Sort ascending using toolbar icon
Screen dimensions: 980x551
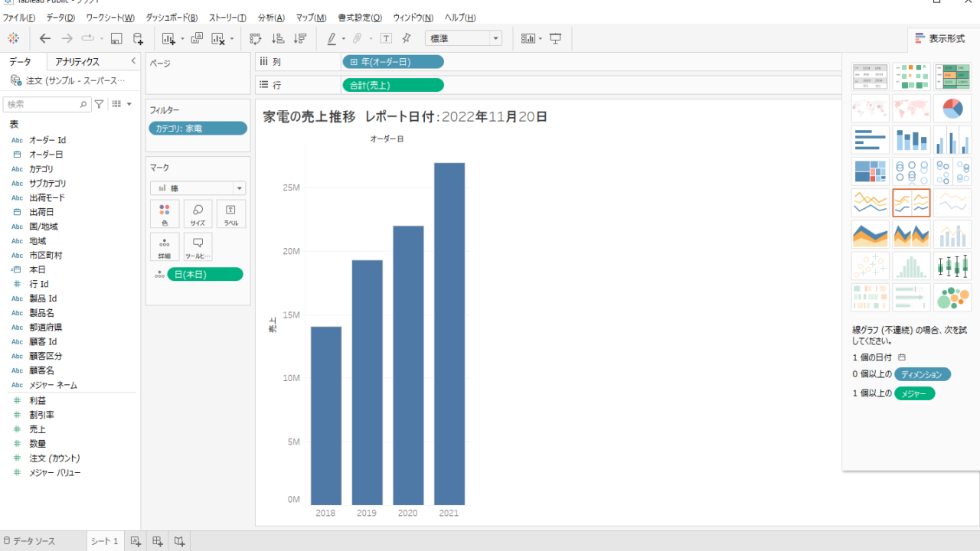point(279,38)
